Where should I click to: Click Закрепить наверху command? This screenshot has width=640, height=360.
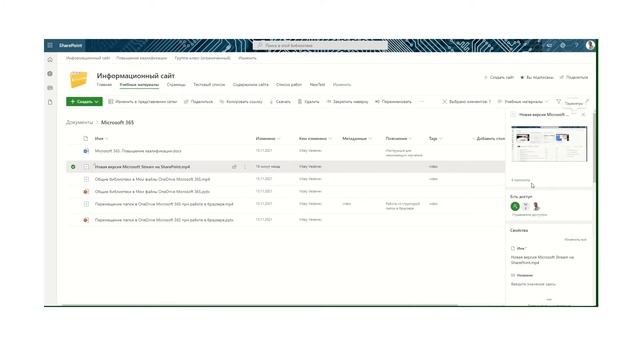click(347, 102)
